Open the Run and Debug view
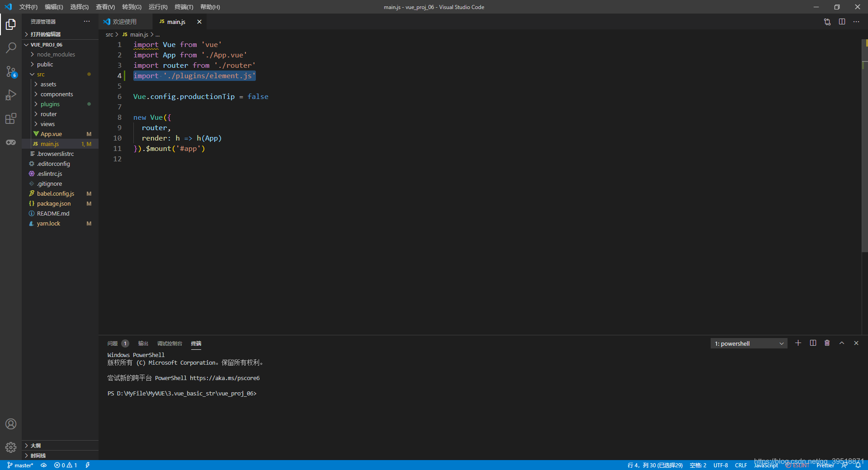 point(11,95)
